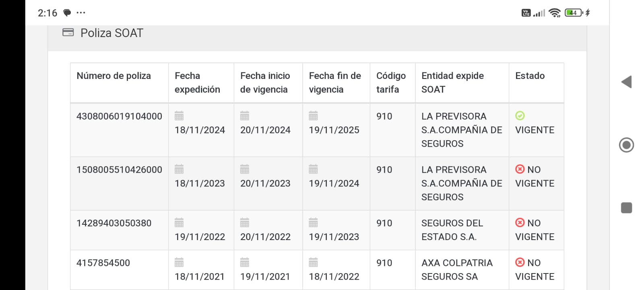Click the Fecha fin de vigencia header
This screenshot has height=290, width=644.
(x=335, y=83)
